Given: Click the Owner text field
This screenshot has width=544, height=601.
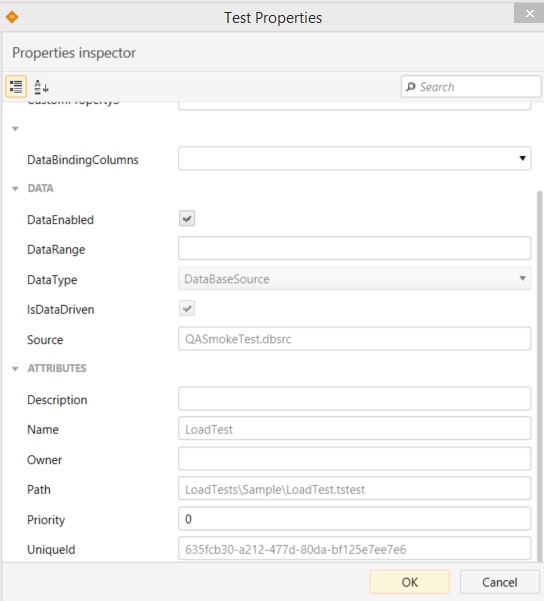Looking at the screenshot, I should click(355, 458).
